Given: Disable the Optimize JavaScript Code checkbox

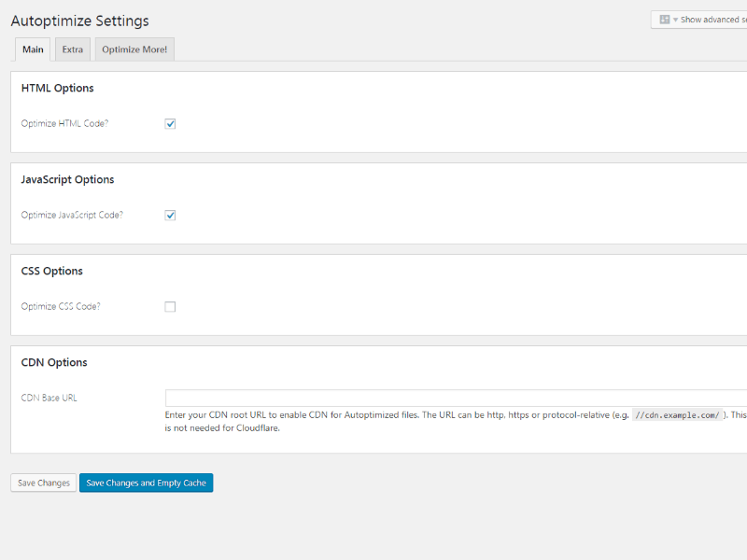Looking at the screenshot, I should [x=170, y=215].
